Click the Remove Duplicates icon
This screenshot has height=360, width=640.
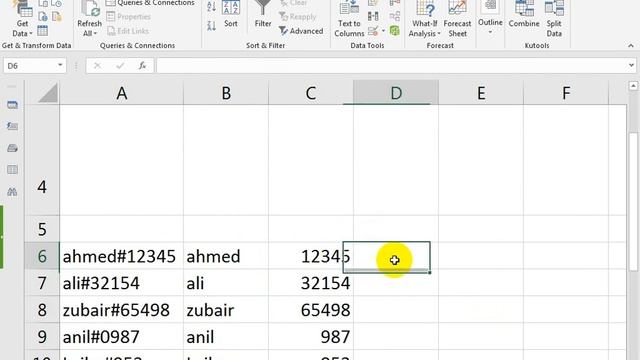tap(373, 17)
